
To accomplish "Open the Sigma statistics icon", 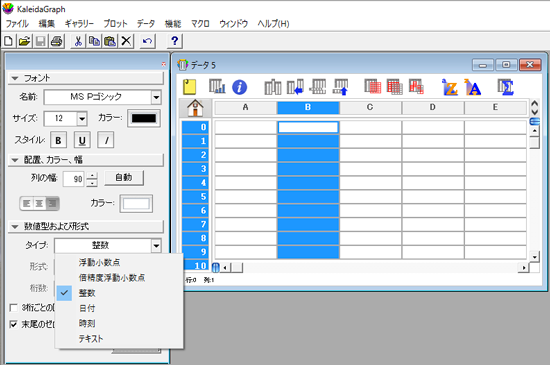I will [x=505, y=87].
